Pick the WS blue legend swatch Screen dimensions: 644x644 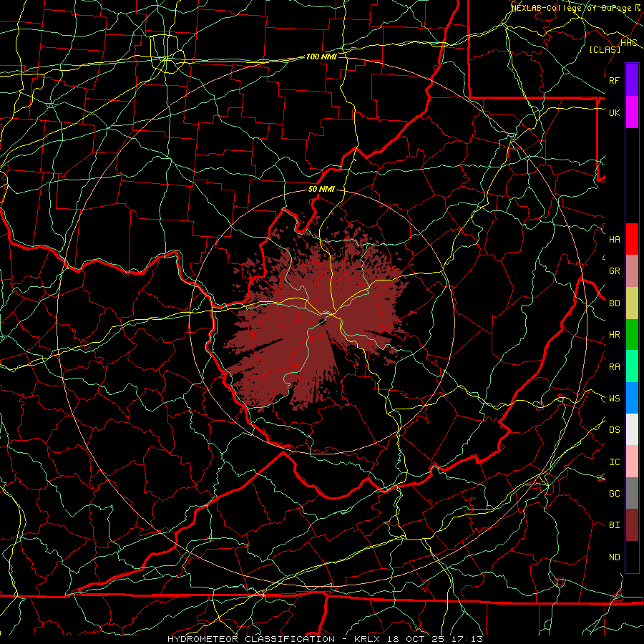point(632,398)
